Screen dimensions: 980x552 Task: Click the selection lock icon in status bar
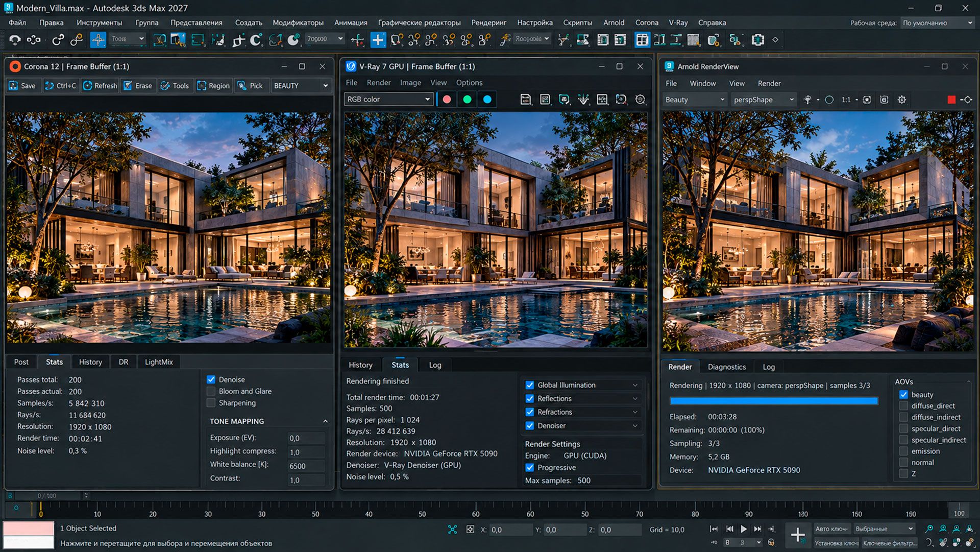pyautogui.click(x=470, y=530)
